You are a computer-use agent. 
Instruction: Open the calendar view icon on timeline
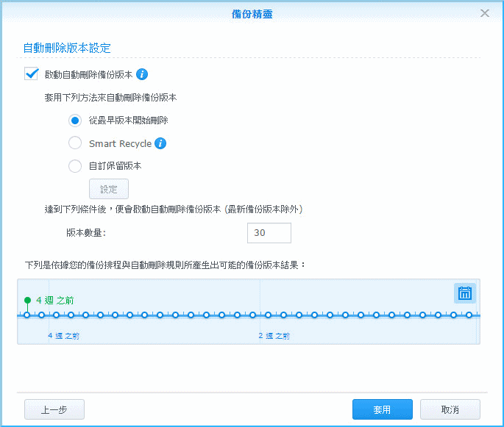(x=464, y=293)
